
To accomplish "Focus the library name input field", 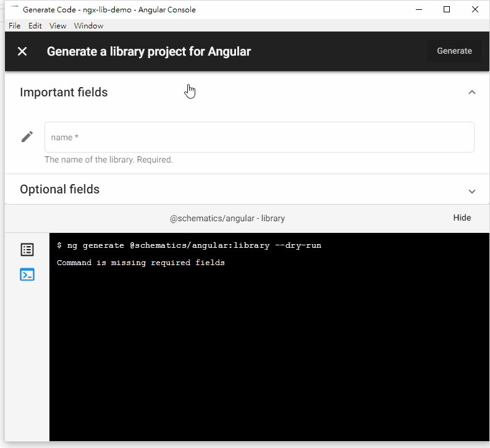I will pyautogui.click(x=259, y=137).
